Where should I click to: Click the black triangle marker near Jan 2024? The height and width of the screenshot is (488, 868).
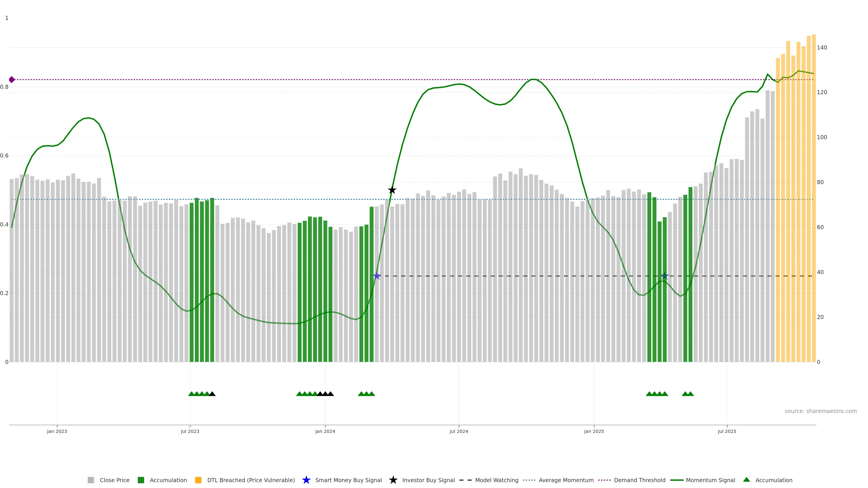(x=325, y=394)
